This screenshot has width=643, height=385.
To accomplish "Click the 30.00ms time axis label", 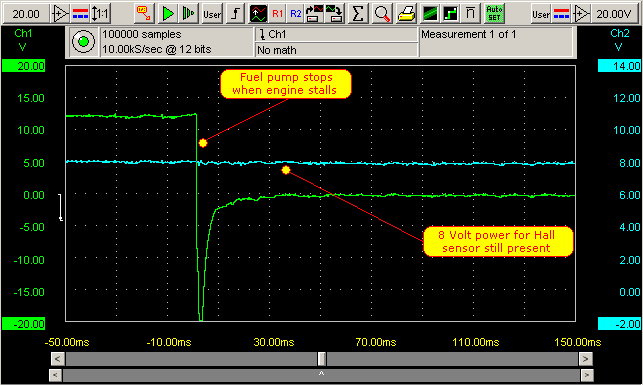I will tap(274, 342).
